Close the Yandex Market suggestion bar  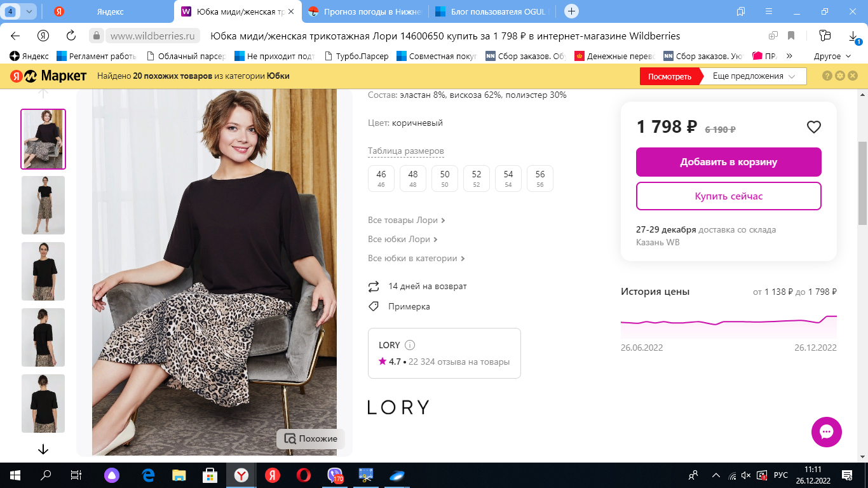tap(853, 76)
